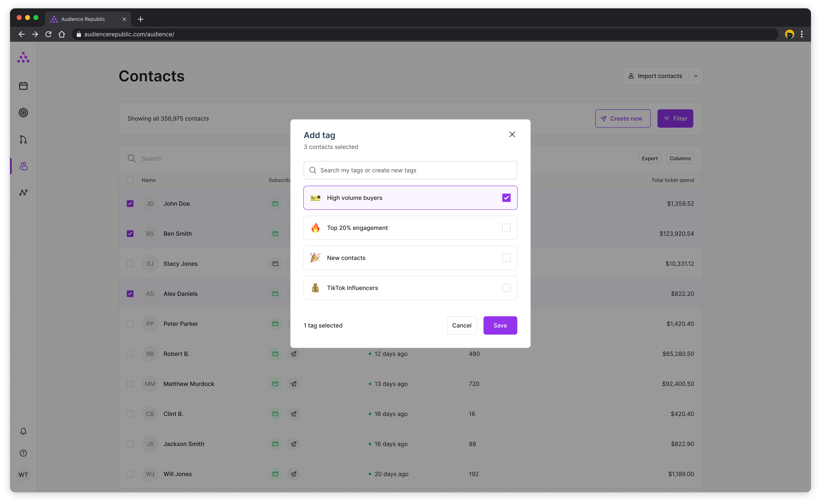Click the tag search magnifier icon

point(312,170)
